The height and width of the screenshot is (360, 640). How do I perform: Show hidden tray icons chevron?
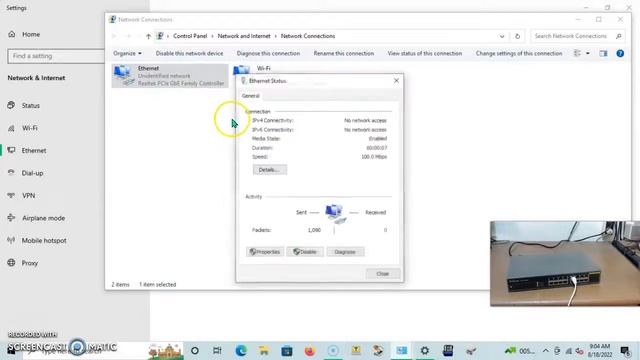pyautogui.click(x=545, y=351)
